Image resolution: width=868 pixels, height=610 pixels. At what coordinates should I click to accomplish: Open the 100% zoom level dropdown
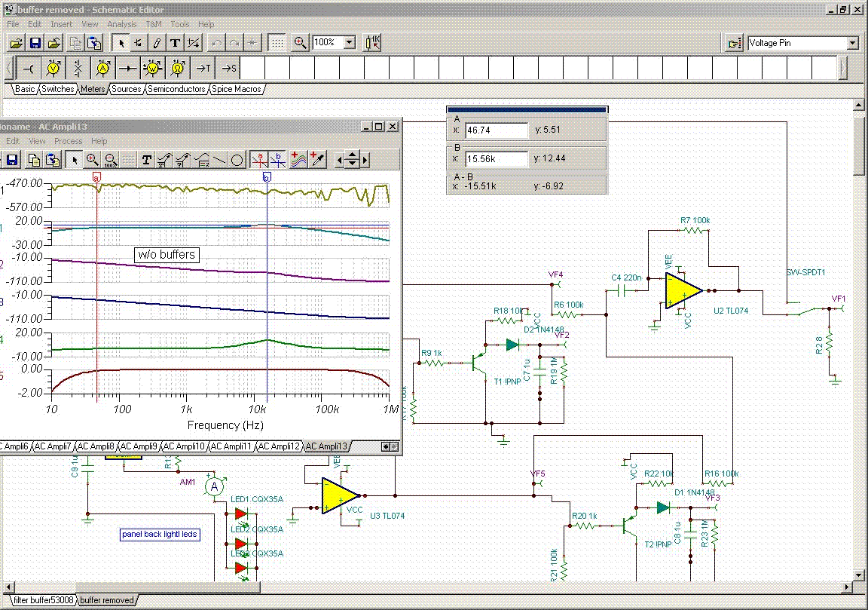coord(350,42)
